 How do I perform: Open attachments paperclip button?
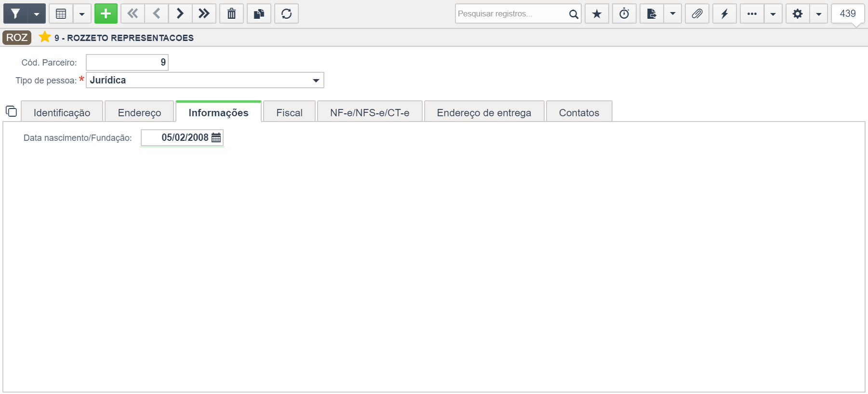coord(697,14)
